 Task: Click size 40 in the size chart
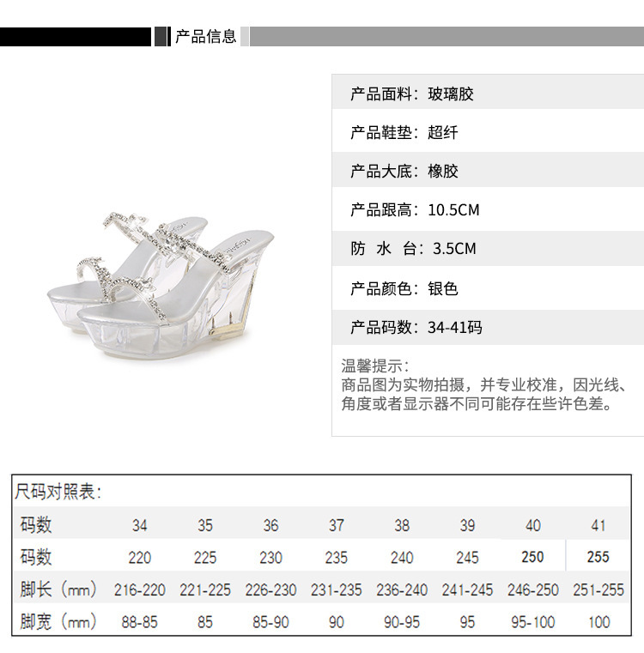[532, 525]
